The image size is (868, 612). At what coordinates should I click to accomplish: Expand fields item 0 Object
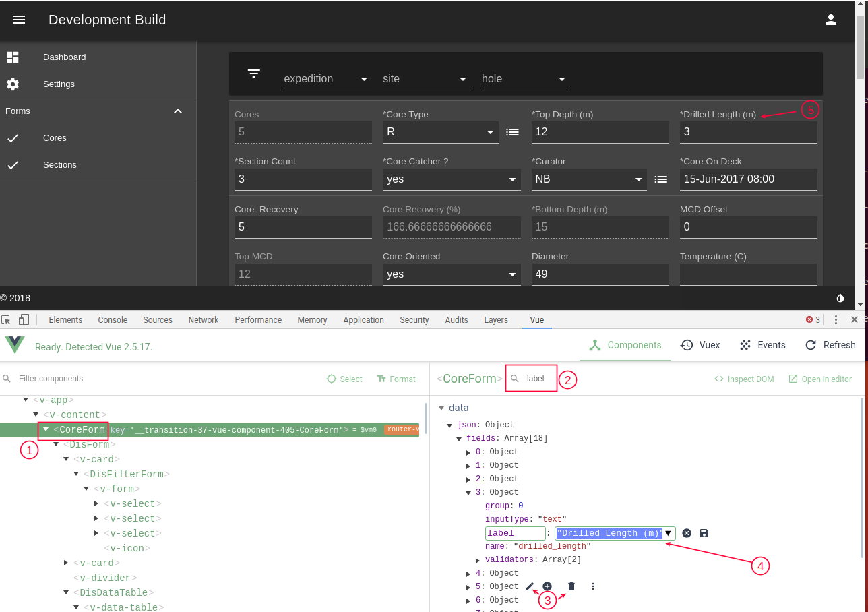(468, 452)
